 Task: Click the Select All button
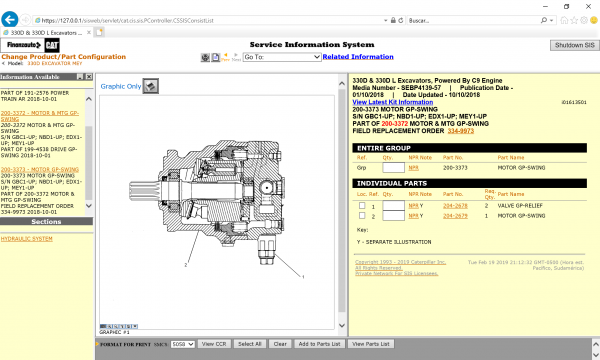coord(249,344)
